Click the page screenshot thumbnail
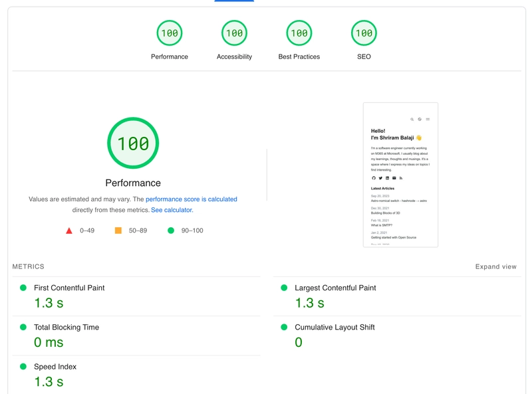The image size is (532, 394). point(400,175)
